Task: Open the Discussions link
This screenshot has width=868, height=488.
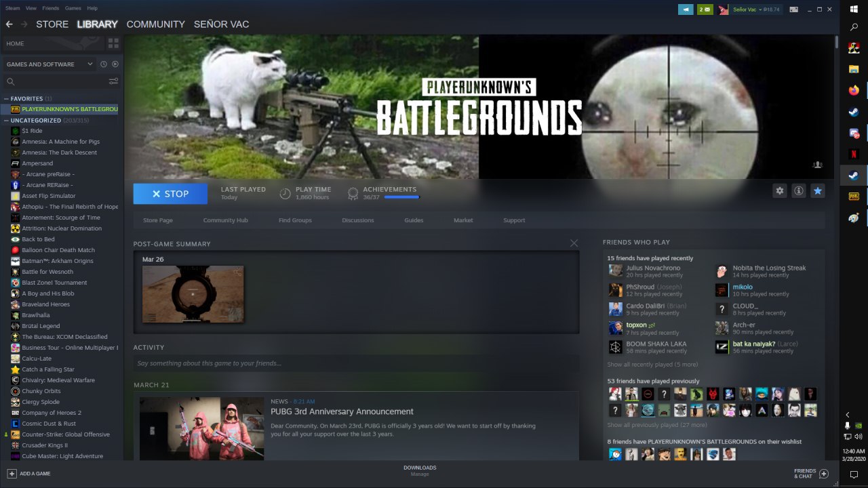Action: [358, 220]
